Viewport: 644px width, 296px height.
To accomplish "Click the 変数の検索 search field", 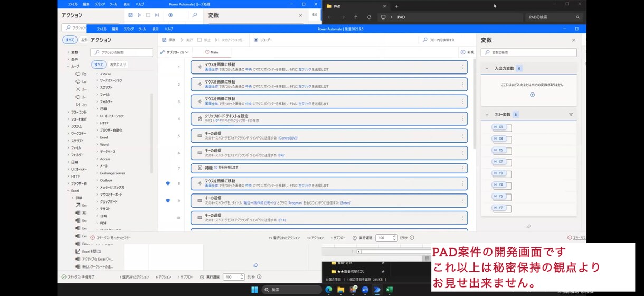I will pos(528,52).
